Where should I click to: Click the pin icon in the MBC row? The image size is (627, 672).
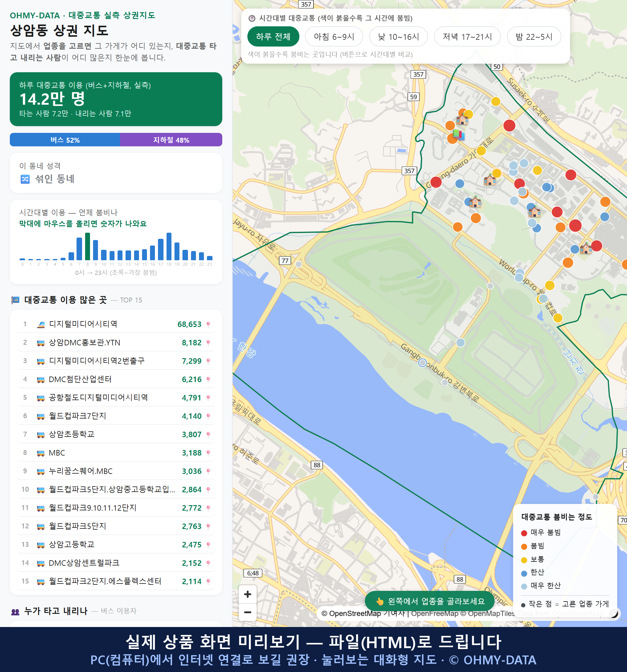208,453
